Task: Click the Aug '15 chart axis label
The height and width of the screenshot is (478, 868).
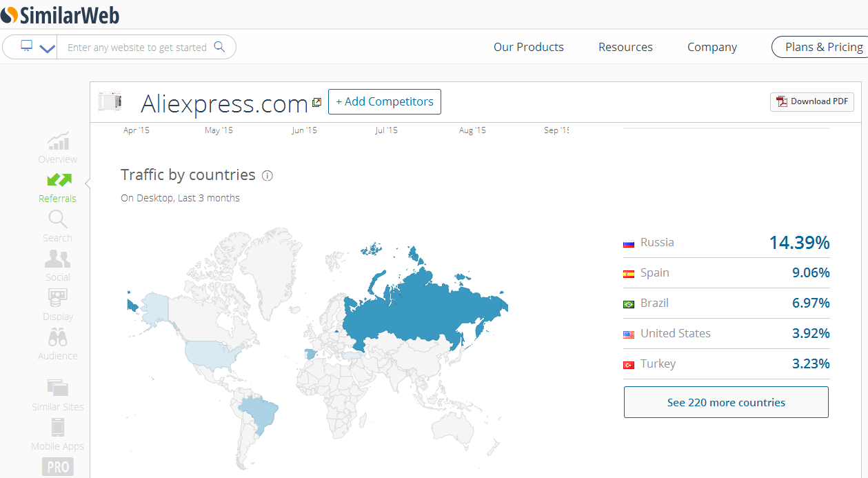Action: click(x=472, y=130)
